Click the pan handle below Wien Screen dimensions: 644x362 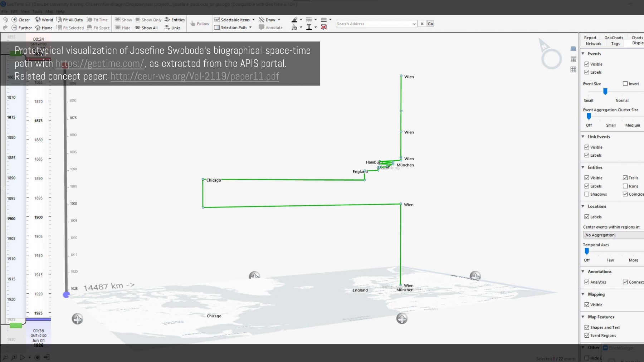(x=402, y=318)
